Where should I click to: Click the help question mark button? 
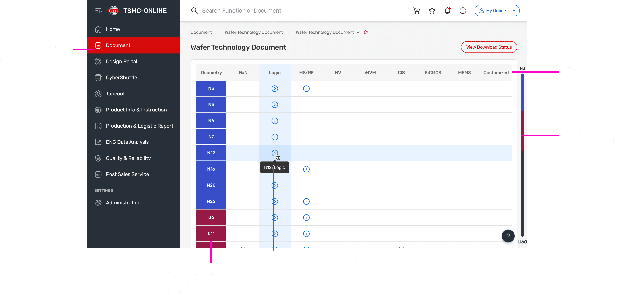click(508, 236)
